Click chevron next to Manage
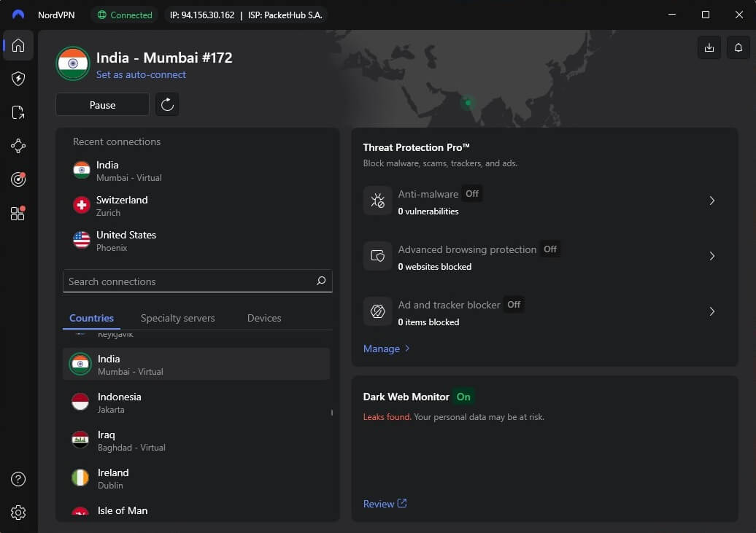756x533 pixels. click(x=407, y=348)
